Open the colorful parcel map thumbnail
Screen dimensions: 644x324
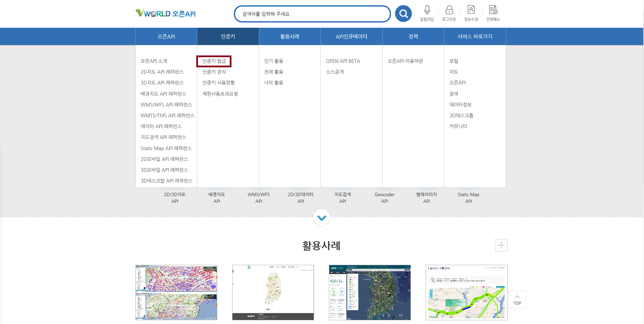pos(176,293)
